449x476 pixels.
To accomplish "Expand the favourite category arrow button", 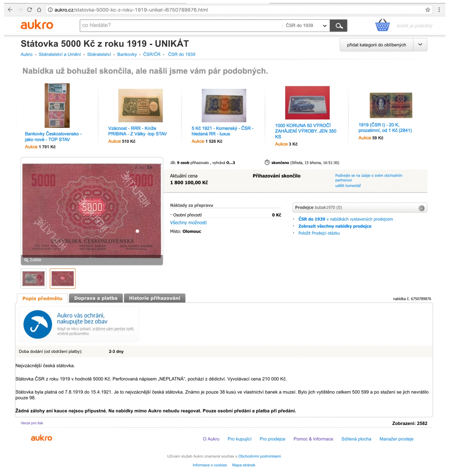I will 420,45.
